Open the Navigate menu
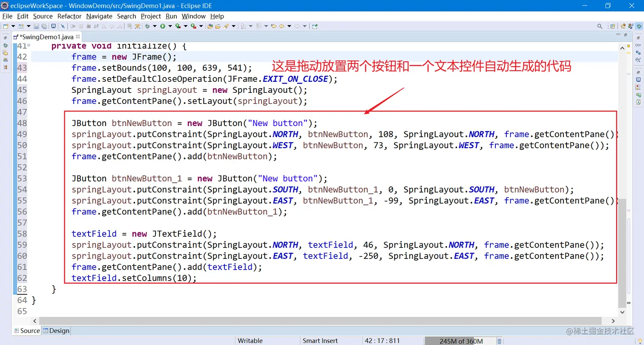644x345 pixels. pos(99,16)
